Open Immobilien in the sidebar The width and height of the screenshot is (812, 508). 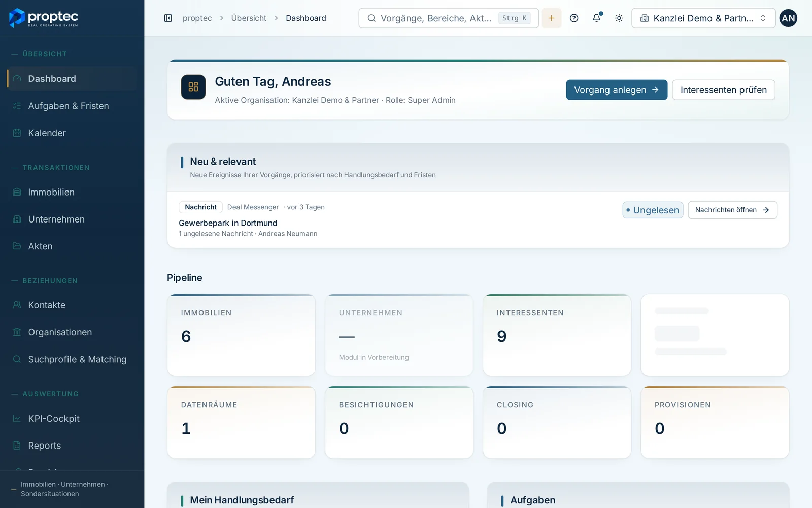(x=72, y=192)
